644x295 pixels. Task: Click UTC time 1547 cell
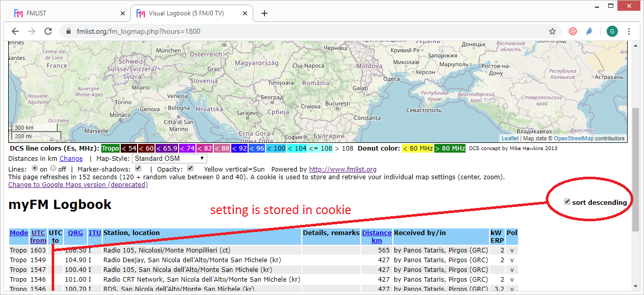click(x=38, y=269)
